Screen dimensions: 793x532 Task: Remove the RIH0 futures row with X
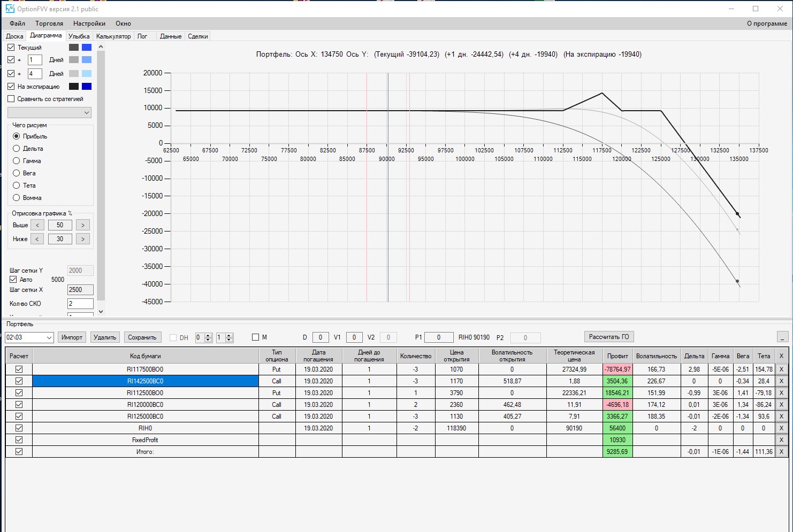tap(781, 428)
